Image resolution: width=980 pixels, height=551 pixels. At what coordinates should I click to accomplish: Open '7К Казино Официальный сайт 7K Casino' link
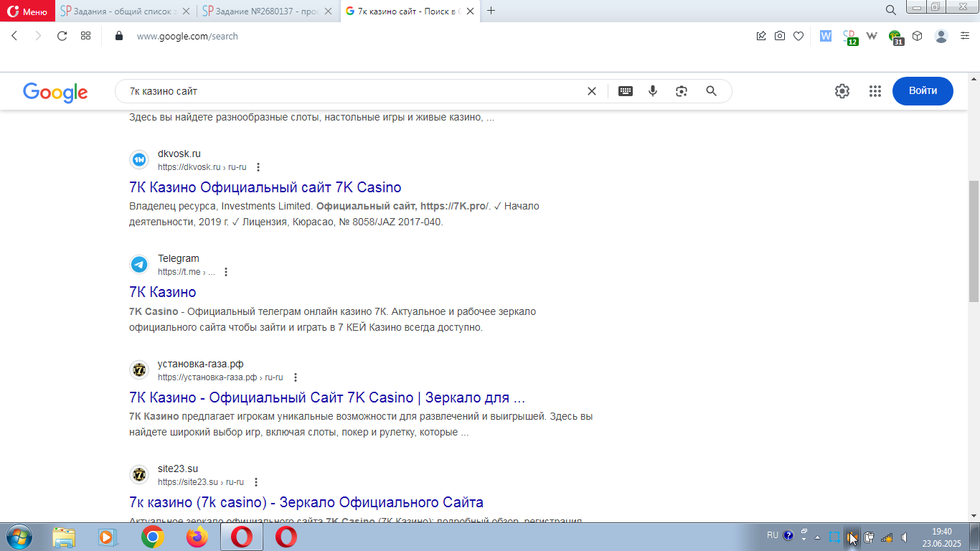[x=265, y=187]
